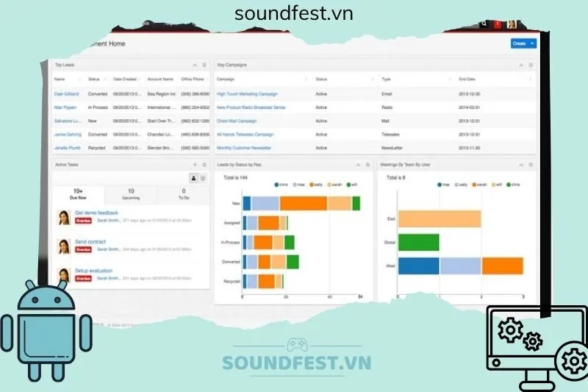Viewport: 588px width, 392px height.
Task: Open the Send contract task link
Action: click(90, 241)
